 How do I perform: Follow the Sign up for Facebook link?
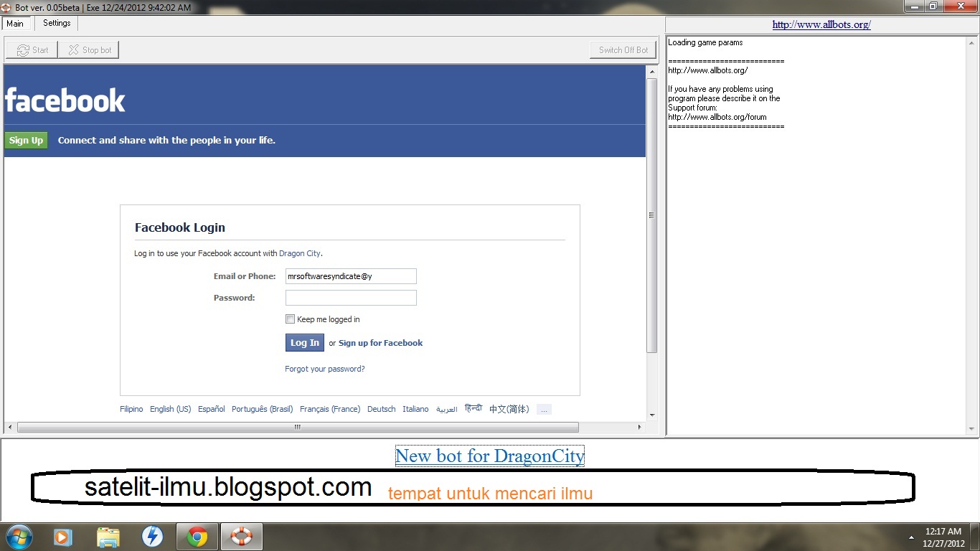tap(380, 343)
